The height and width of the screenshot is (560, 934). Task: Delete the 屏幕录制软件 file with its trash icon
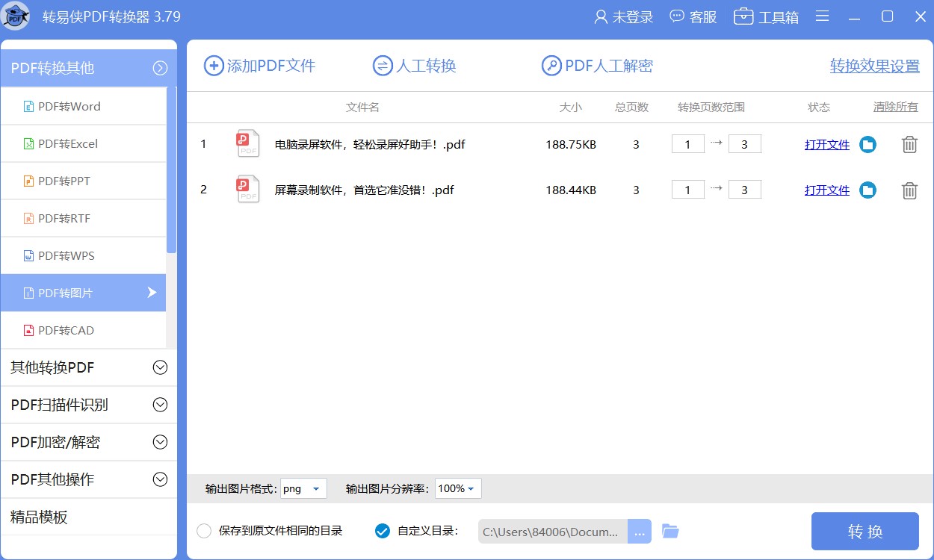point(909,190)
